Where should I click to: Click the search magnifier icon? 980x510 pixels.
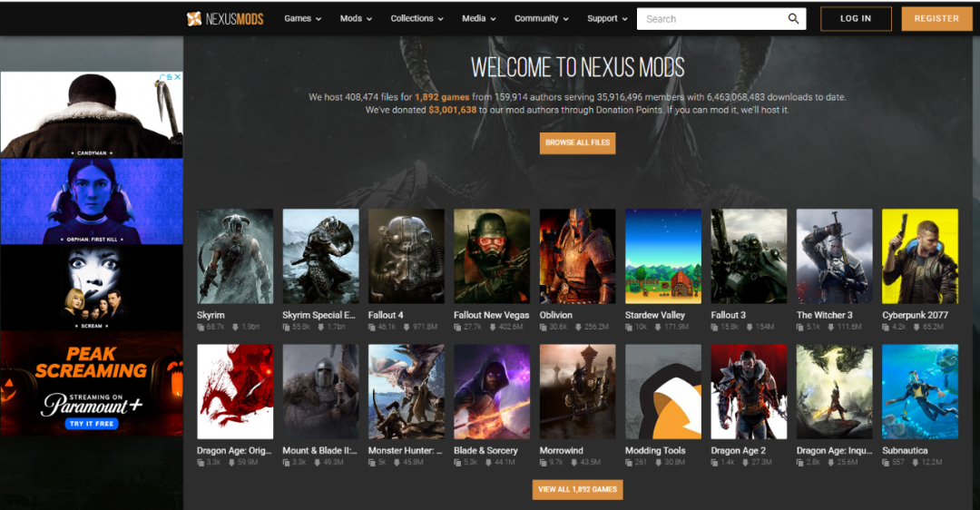793,19
